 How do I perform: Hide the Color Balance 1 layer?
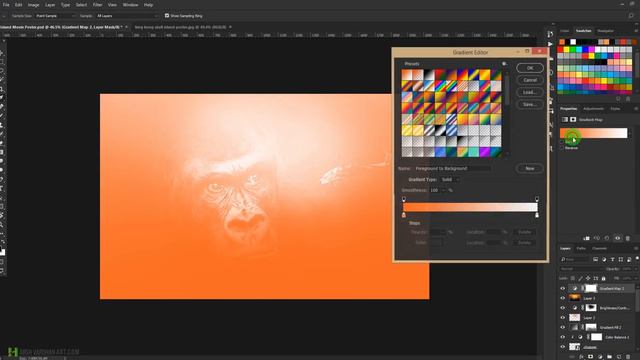coord(563,337)
